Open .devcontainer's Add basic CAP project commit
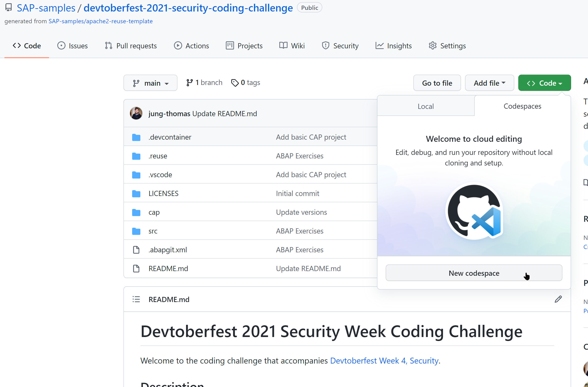Image resolution: width=588 pixels, height=387 pixels. coord(311,137)
